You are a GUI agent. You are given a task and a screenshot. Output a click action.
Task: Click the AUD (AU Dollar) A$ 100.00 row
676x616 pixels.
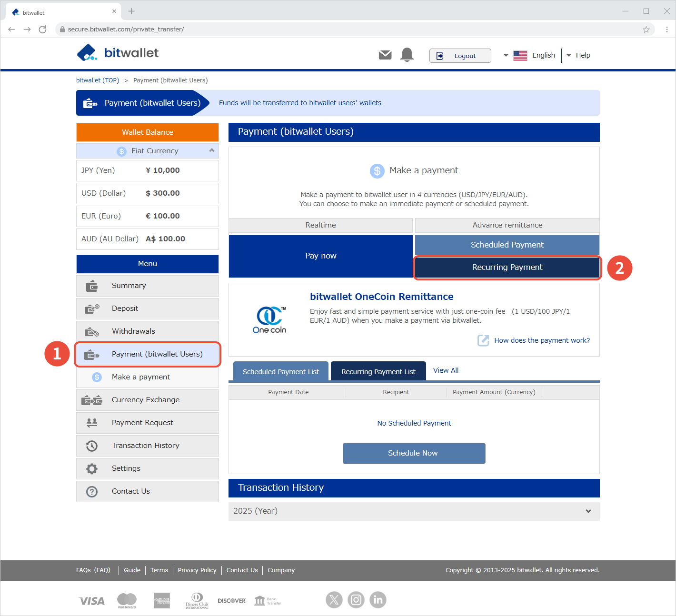coord(148,239)
